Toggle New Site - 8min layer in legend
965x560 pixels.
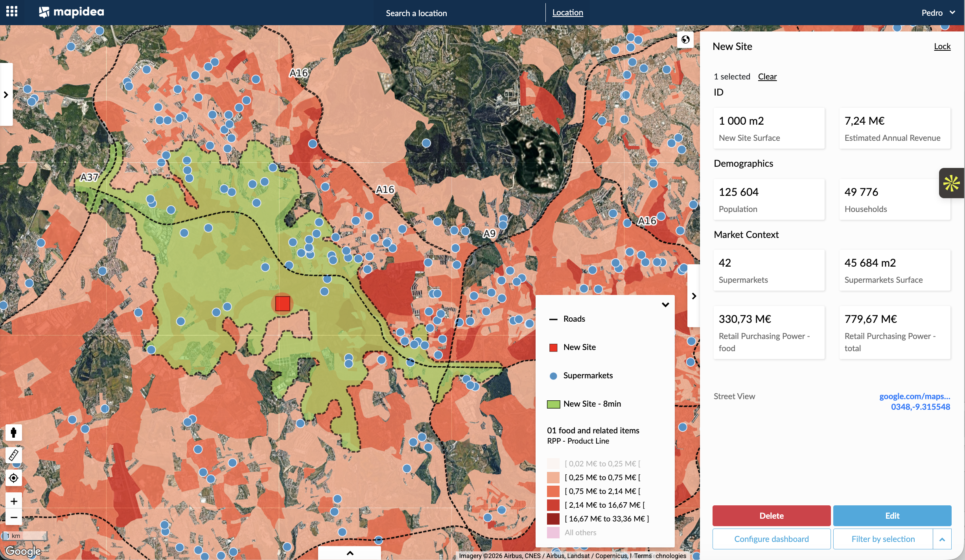(592, 404)
